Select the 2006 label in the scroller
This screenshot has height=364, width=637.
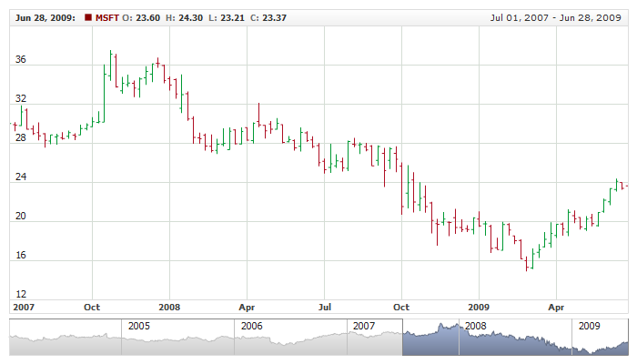(251, 326)
